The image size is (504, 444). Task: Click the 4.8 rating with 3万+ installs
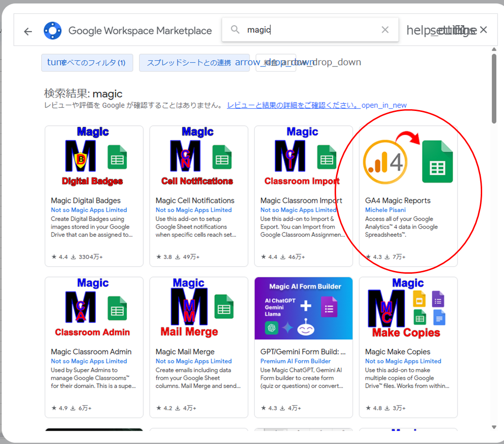point(386,408)
